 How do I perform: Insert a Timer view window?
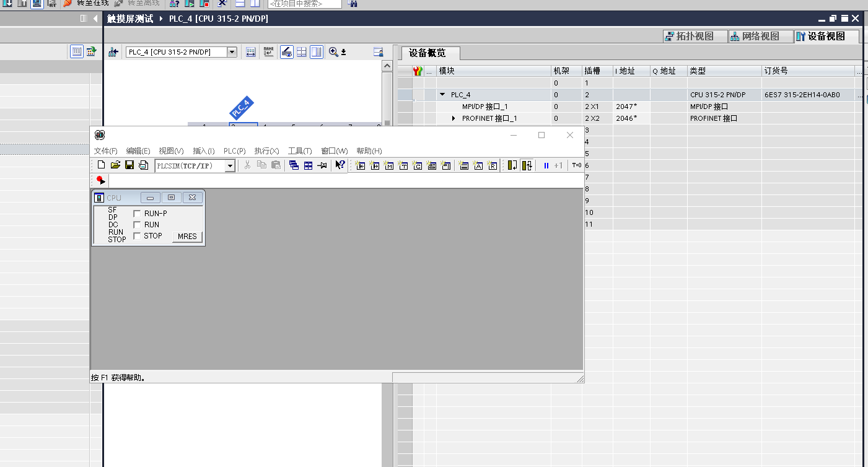pos(403,165)
